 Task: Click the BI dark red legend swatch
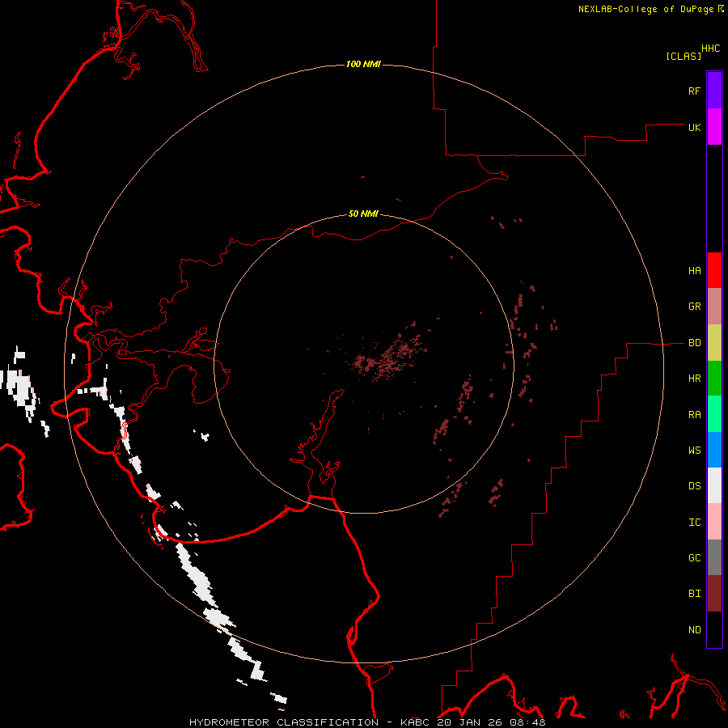(x=714, y=594)
